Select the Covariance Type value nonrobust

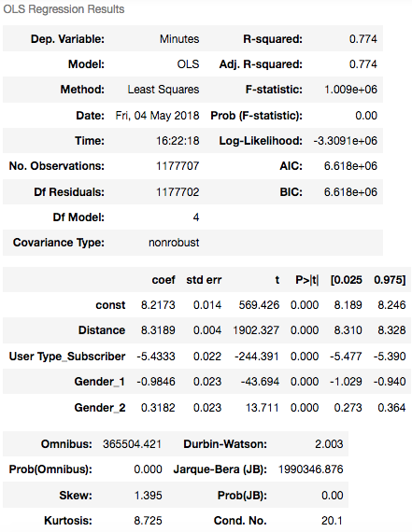click(174, 243)
